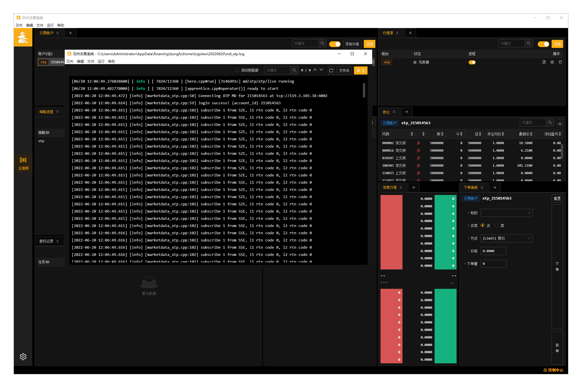Viewport: 588px width, 387px height.
Task: Click download icon in positions panel
Action: (x=560, y=123)
